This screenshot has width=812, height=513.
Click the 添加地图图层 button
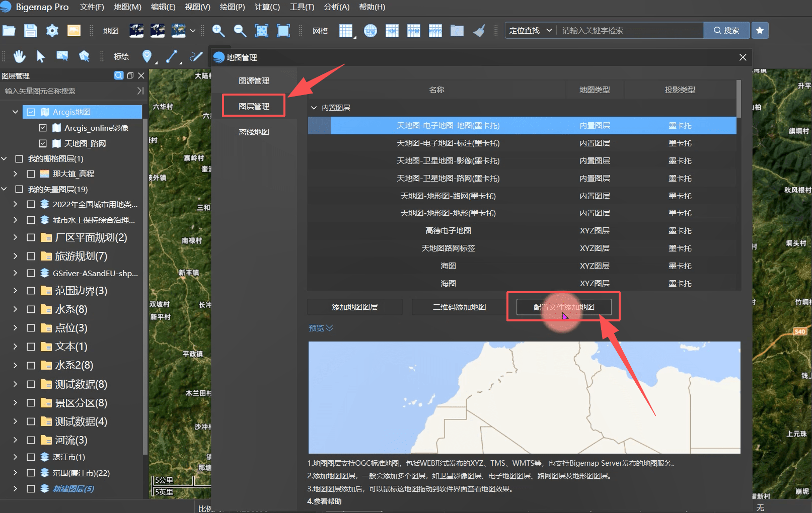pyautogui.click(x=355, y=307)
